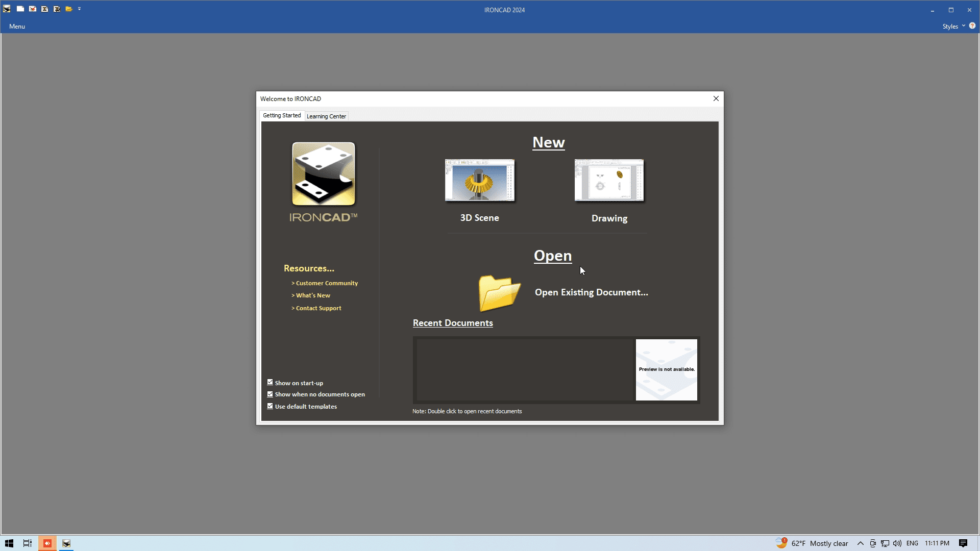980x551 pixels.
Task: Open the Action Center notifications icon
Action: (x=963, y=543)
